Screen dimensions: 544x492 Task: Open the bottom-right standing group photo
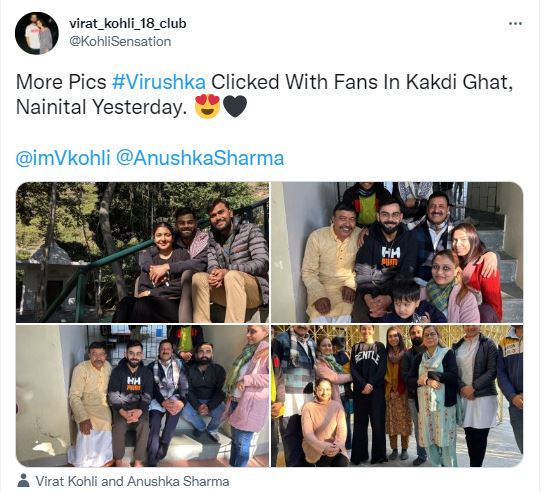pyautogui.click(x=397, y=396)
